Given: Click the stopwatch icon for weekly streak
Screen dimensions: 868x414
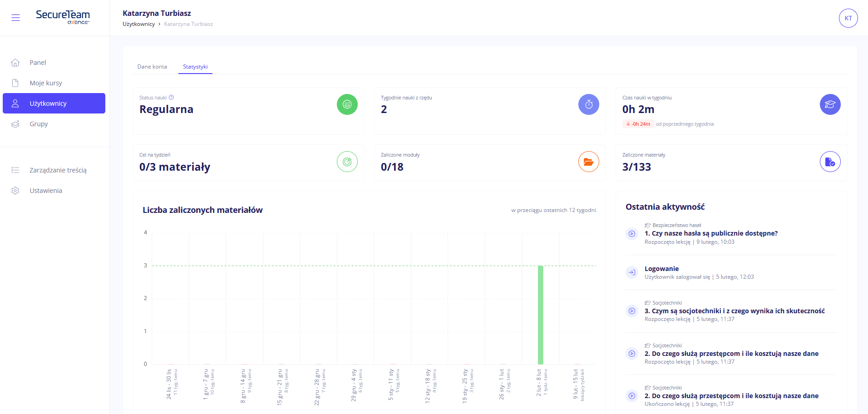Looking at the screenshot, I should (588, 104).
